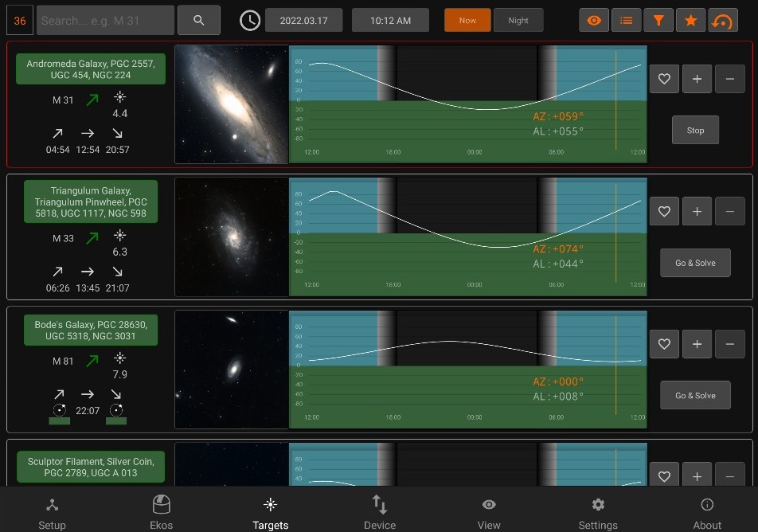Screen dimensions: 758x532
Task: Open the Andromeda Galaxy thumbnail image
Action: point(232,104)
